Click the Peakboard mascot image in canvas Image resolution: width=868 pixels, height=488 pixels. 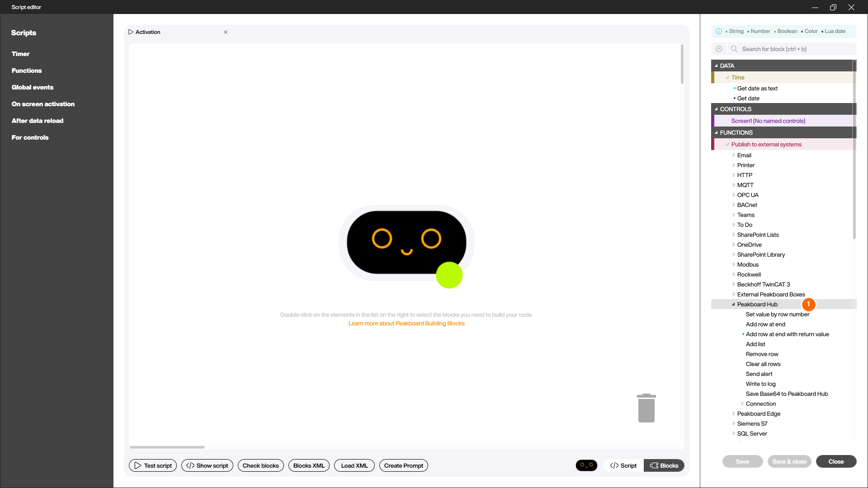(406, 246)
